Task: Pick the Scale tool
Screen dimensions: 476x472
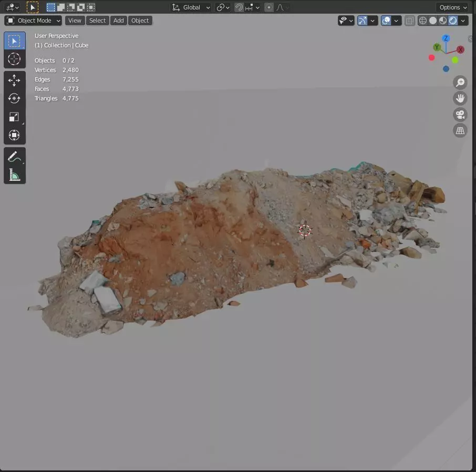Action: [x=15, y=117]
